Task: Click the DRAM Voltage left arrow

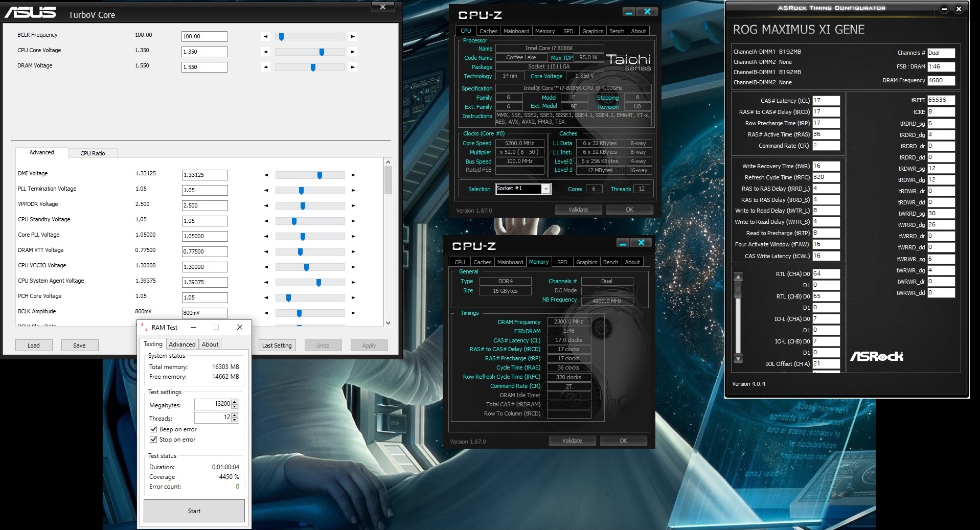Action: pos(265,67)
